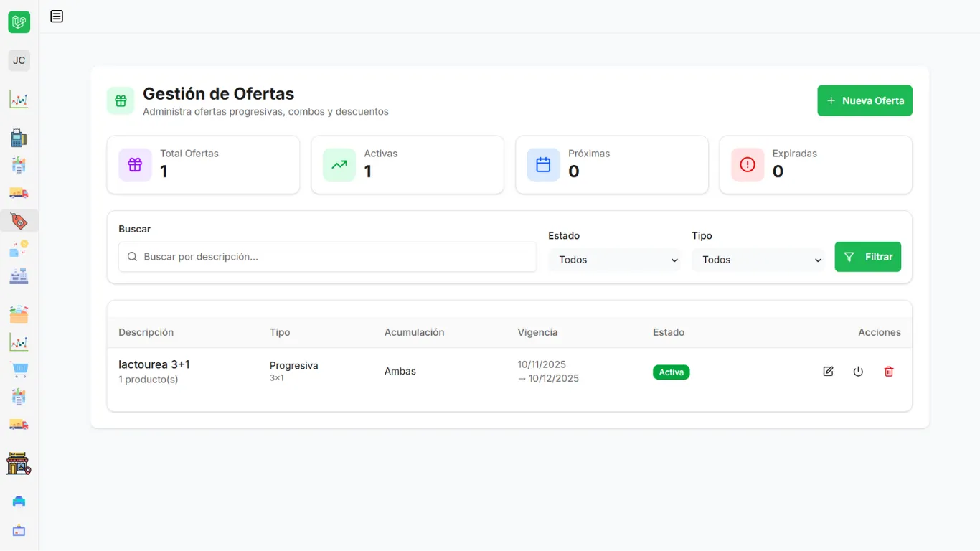The image size is (980, 551).
Task: Open the product box sidebar icon
Action: [x=19, y=314]
